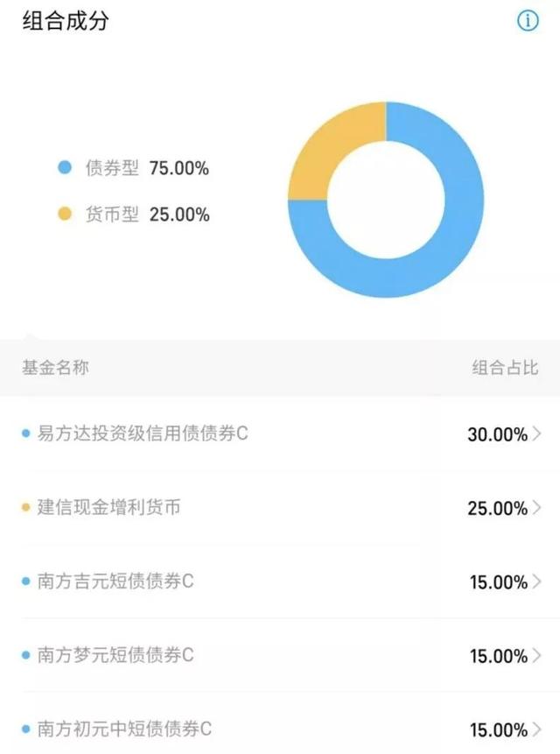Click the yellow dot before 建信现金增利货币
Viewport: 560px width, 754px height.
pyautogui.click(x=26, y=508)
